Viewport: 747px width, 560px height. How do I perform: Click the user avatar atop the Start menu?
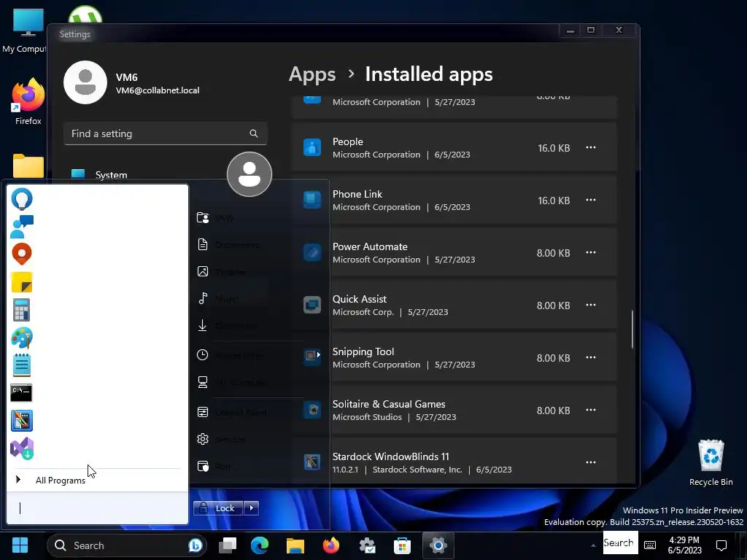coord(249,174)
